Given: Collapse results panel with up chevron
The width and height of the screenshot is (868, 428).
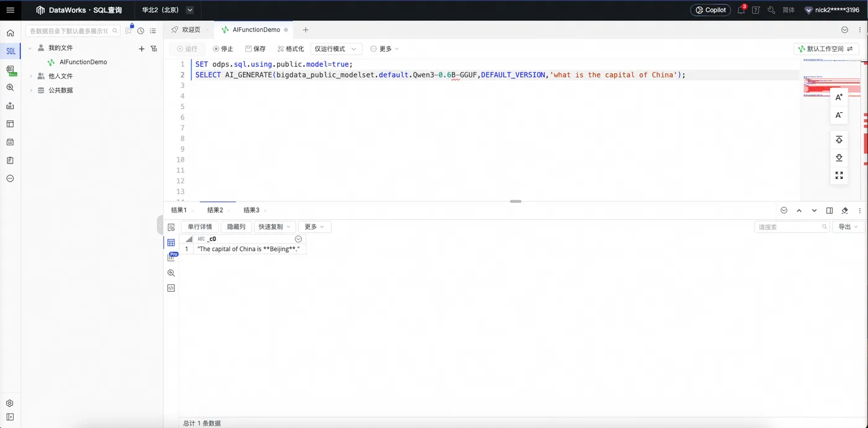Looking at the screenshot, I should (799, 211).
